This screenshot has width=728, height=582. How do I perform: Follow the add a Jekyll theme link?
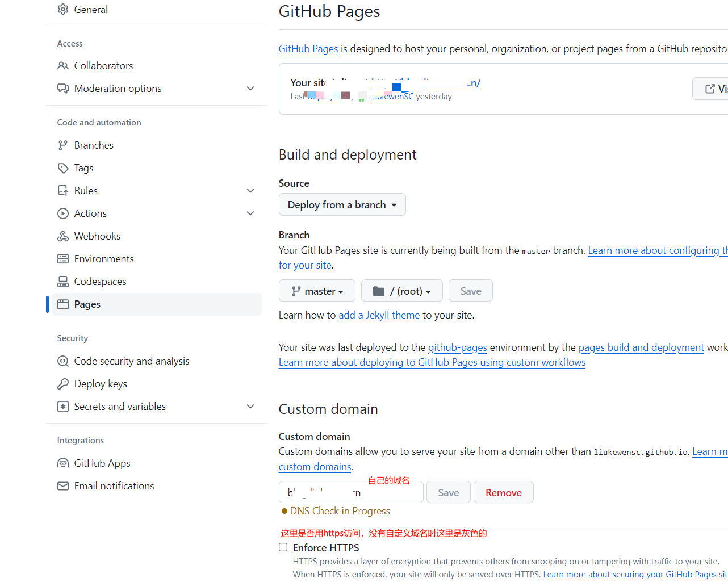379,315
